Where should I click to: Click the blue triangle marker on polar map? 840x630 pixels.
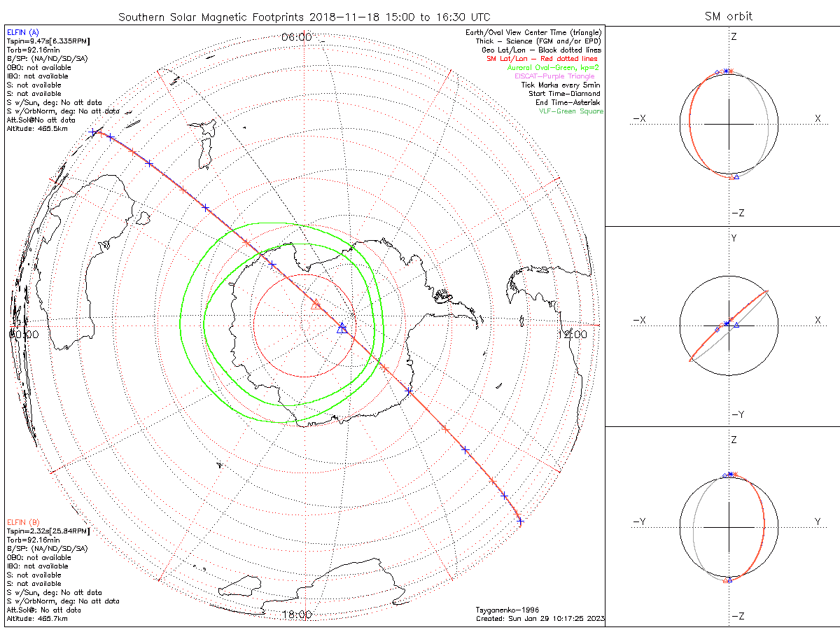(x=342, y=328)
